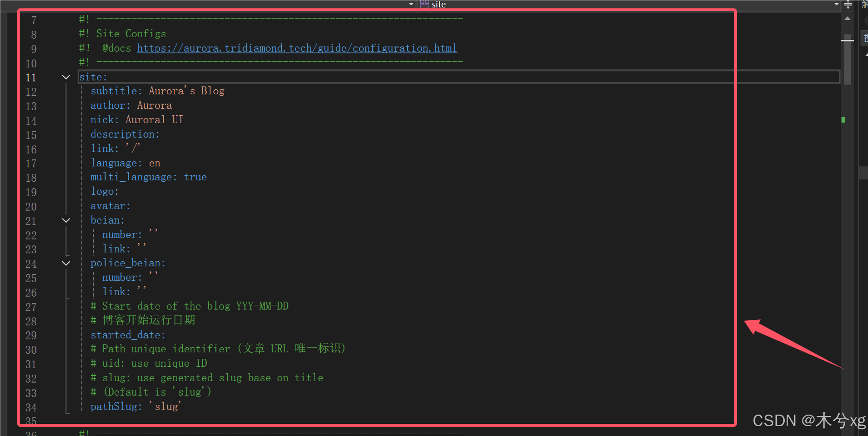Image resolution: width=868 pixels, height=436 pixels.
Task: Click the split-editor icon at top right
Action: (x=848, y=5)
